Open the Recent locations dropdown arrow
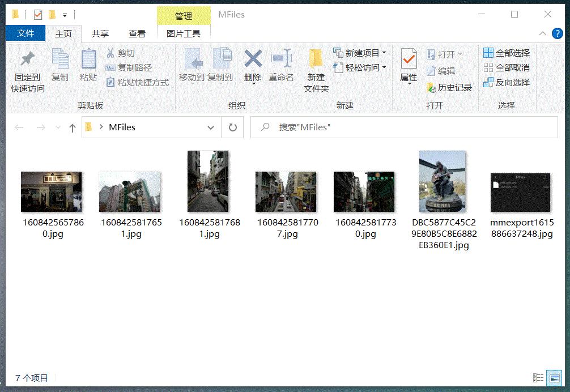This screenshot has width=570, height=392. (x=58, y=127)
